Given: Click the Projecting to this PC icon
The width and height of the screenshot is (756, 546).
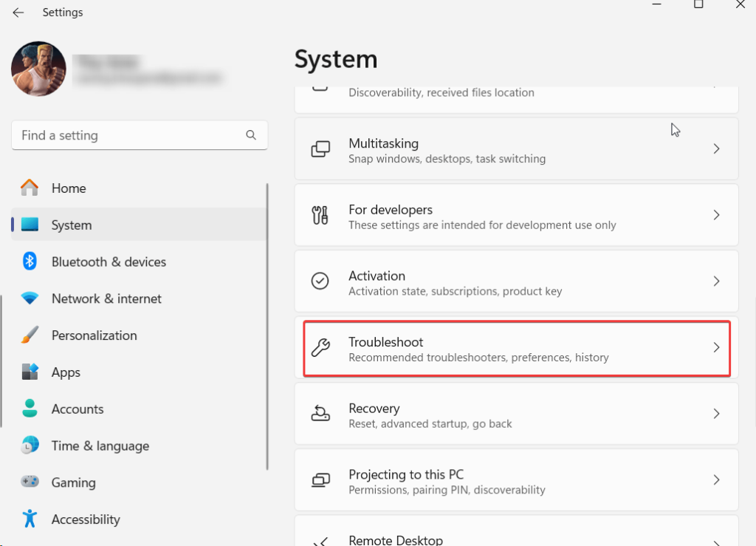Looking at the screenshot, I should point(320,480).
